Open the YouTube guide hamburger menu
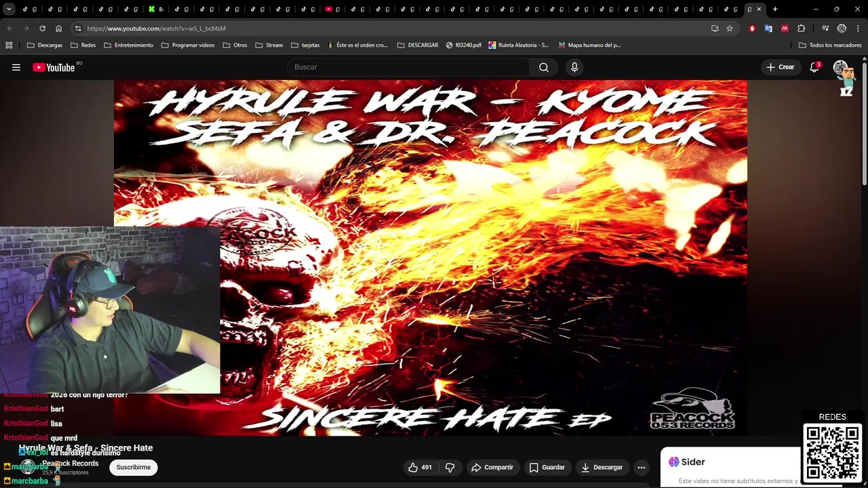 [x=16, y=67]
